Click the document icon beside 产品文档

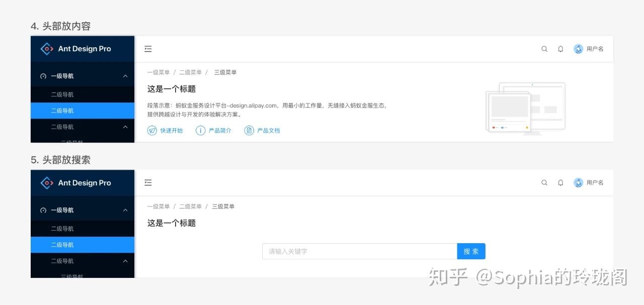249,130
